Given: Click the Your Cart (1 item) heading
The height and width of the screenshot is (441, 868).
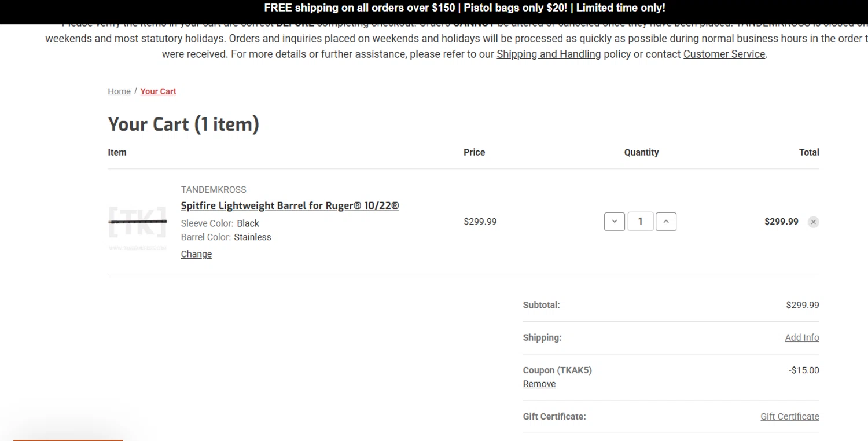Looking at the screenshot, I should (x=183, y=124).
